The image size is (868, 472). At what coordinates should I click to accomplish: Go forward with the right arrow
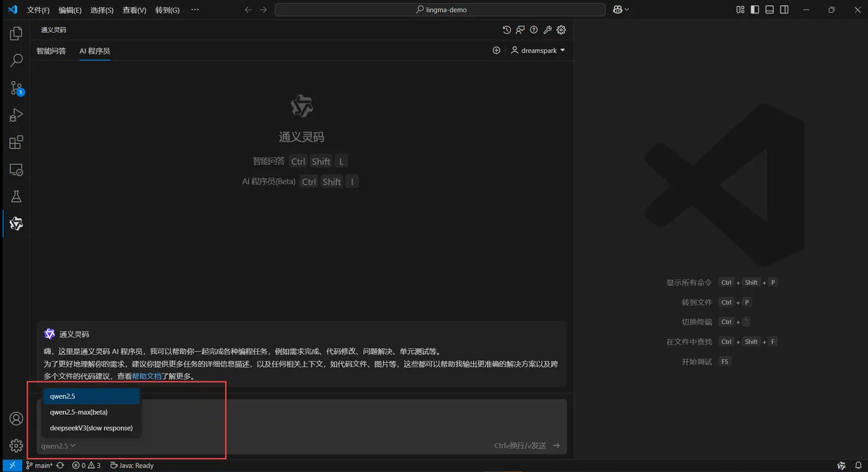[263, 10]
